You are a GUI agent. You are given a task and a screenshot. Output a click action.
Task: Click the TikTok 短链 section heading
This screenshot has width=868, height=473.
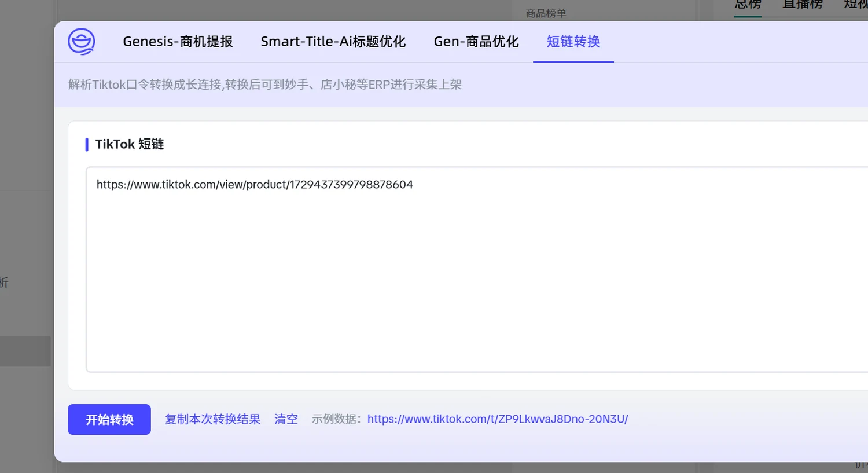130,144
